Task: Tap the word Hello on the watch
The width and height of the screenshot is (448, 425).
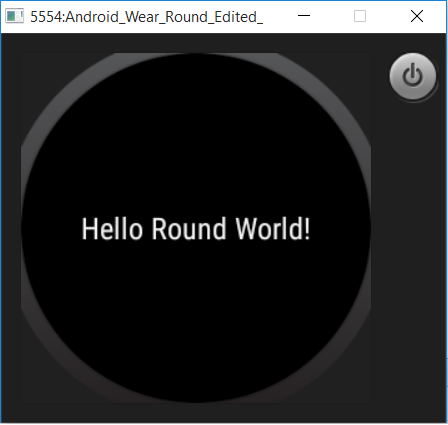Action: coord(112,229)
